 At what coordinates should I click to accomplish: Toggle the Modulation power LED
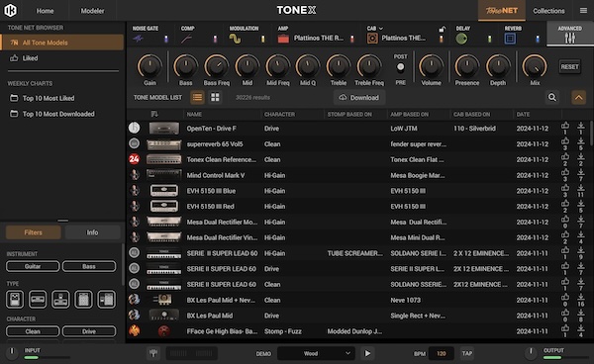point(263,39)
